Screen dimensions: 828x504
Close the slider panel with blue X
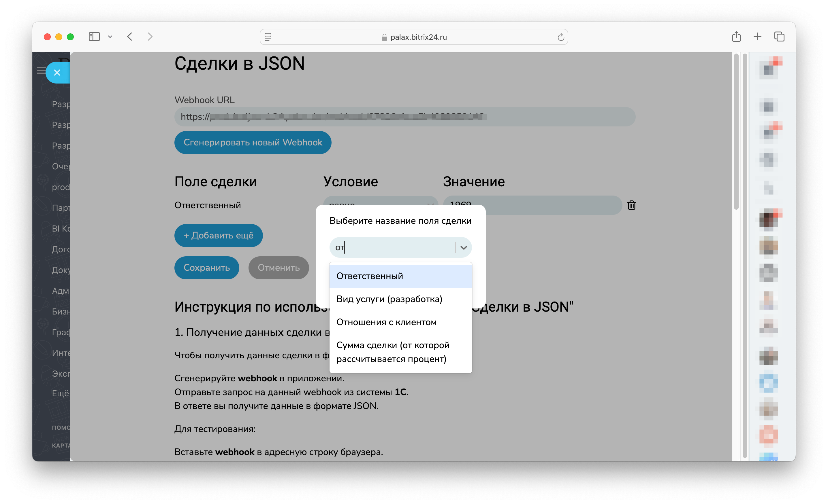[57, 73]
